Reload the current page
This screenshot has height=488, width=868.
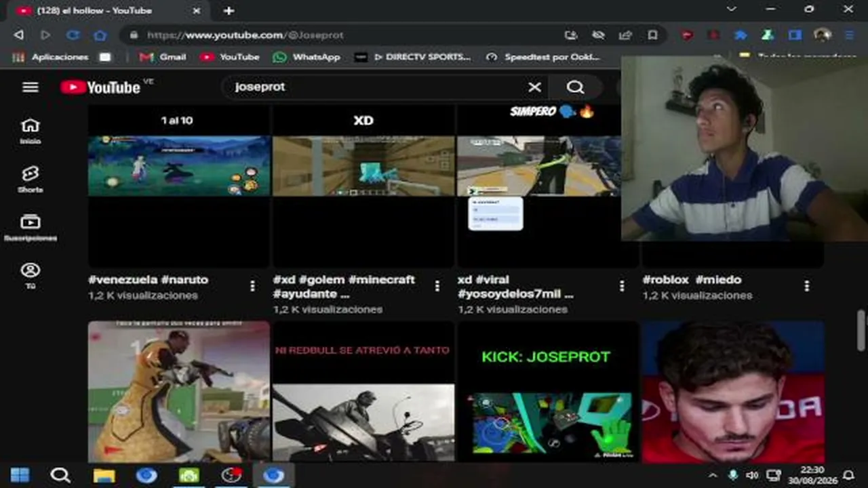click(x=73, y=35)
